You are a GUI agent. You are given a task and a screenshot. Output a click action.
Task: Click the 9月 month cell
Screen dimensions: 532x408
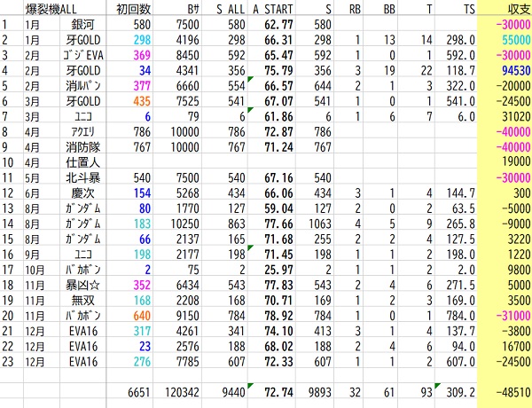(32, 255)
